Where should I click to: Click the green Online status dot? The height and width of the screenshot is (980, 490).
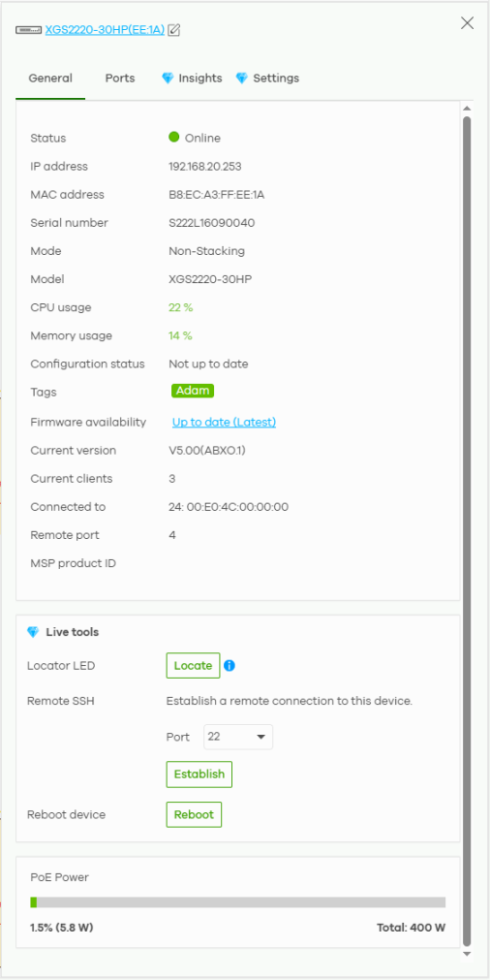[174, 138]
